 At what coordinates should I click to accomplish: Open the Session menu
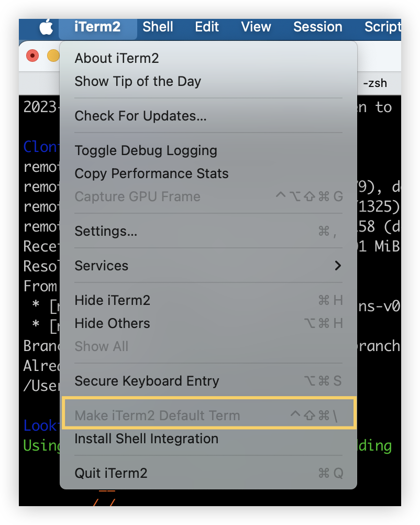click(317, 27)
